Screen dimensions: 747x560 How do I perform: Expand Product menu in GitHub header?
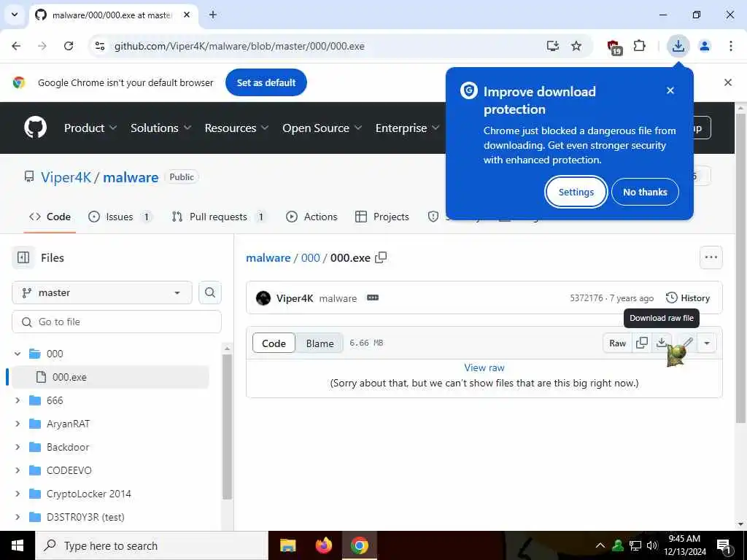(x=90, y=128)
